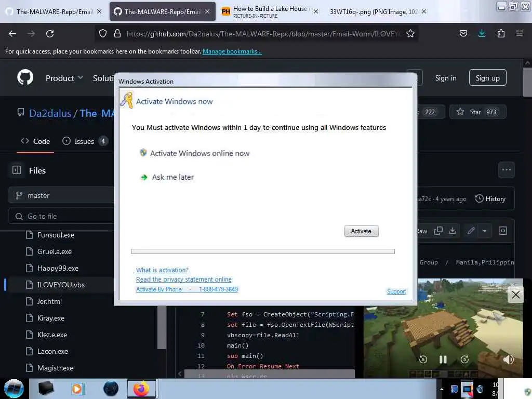The height and width of the screenshot is (399, 532).
Task: Pause the picture-in-picture video
Action: coord(443,360)
